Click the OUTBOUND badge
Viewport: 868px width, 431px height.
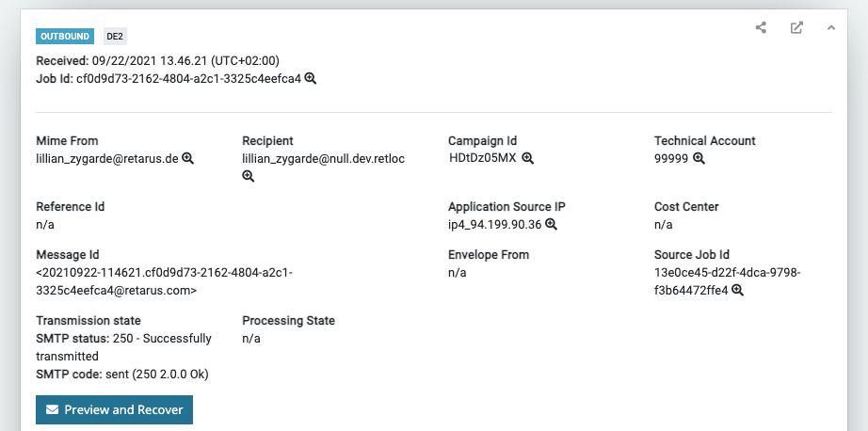coord(66,37)
